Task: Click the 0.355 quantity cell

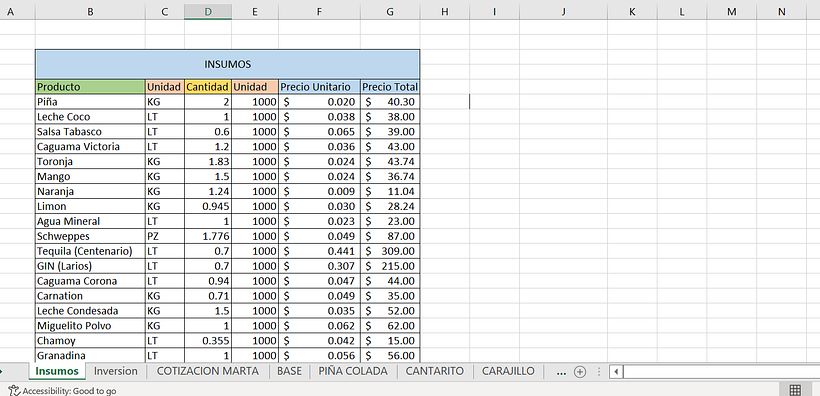Action: tap(208, 341)
